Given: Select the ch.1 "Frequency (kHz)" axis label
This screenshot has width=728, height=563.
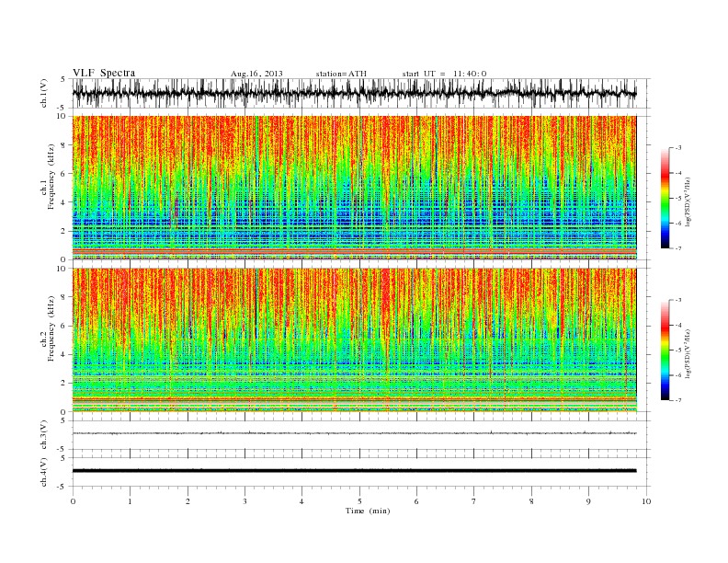Looking at the screenshot, I should pos(51,177).
